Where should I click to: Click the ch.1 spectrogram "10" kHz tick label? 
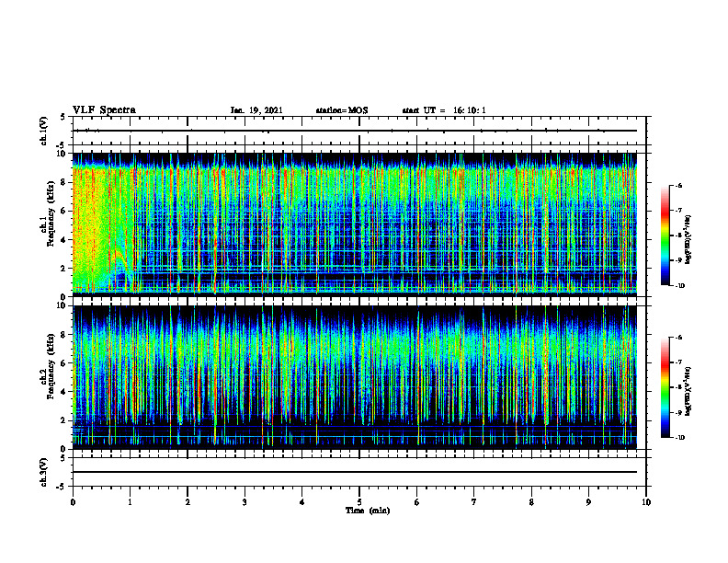63,154
